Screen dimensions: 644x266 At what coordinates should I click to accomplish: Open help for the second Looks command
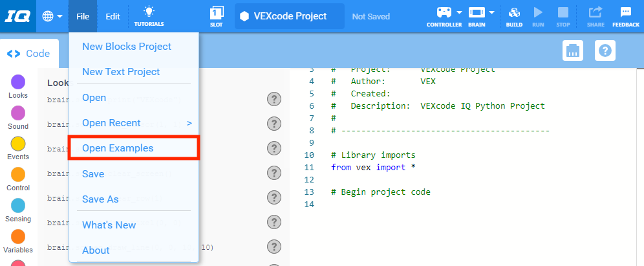coord(274,124)
